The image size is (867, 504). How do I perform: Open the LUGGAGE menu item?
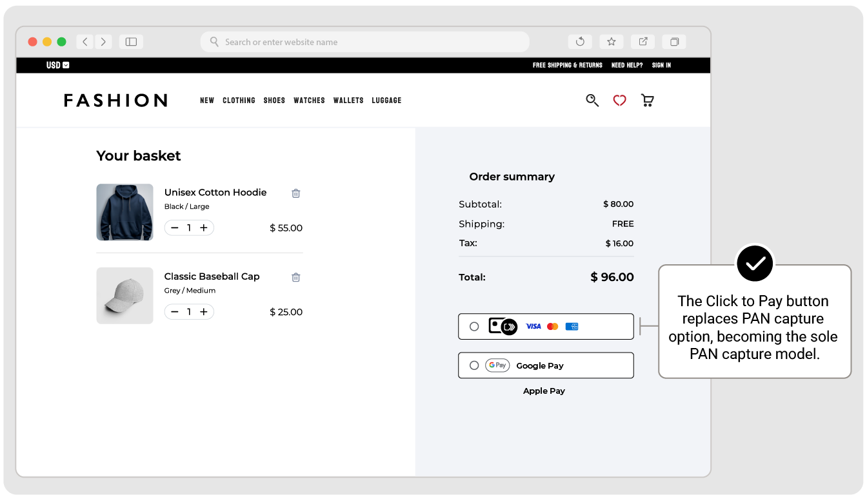pyautogui.click(x=386, y=101)
